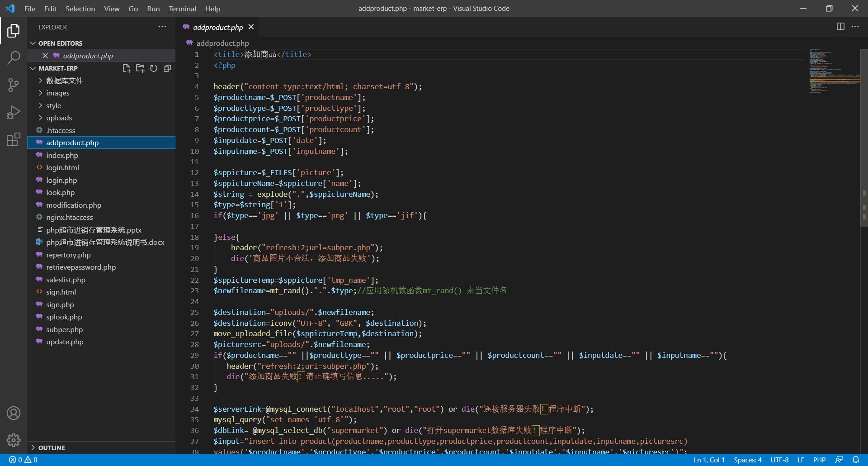Viewport: 868px width, 466px height.
Task: Close addproduct.php in Open Editors list
Action: [x=45, y=56]
